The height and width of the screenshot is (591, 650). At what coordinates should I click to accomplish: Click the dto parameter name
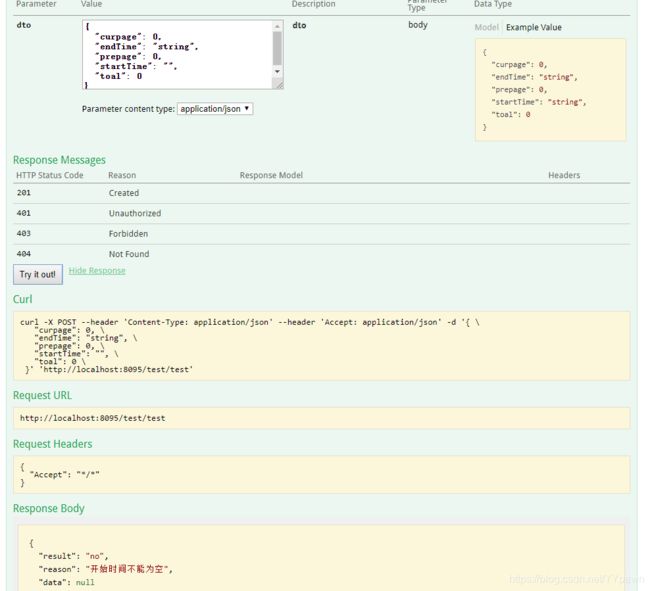[24, 25]
